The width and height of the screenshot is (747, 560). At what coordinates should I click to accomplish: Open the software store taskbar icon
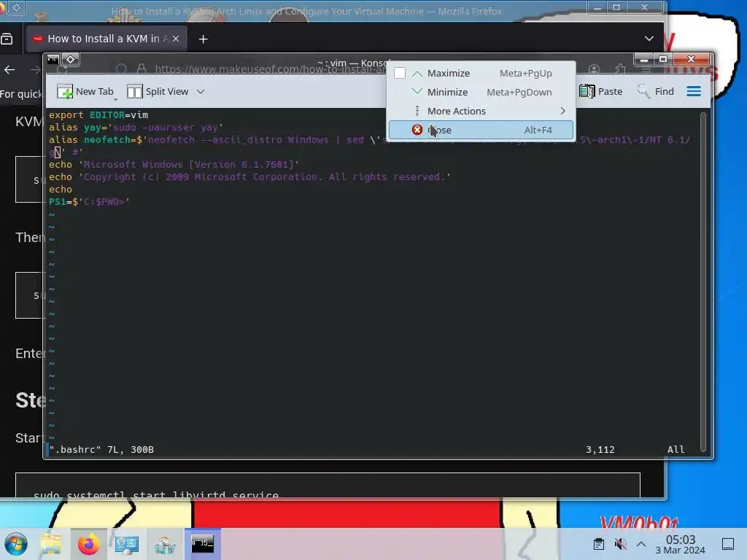(165, 544)
